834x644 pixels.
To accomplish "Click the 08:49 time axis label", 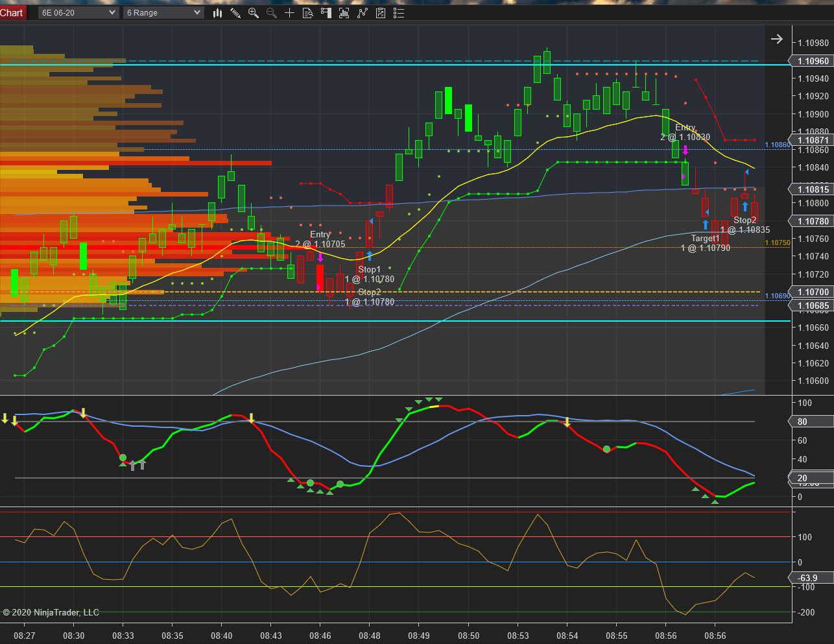I will click(x=419, y=636).
